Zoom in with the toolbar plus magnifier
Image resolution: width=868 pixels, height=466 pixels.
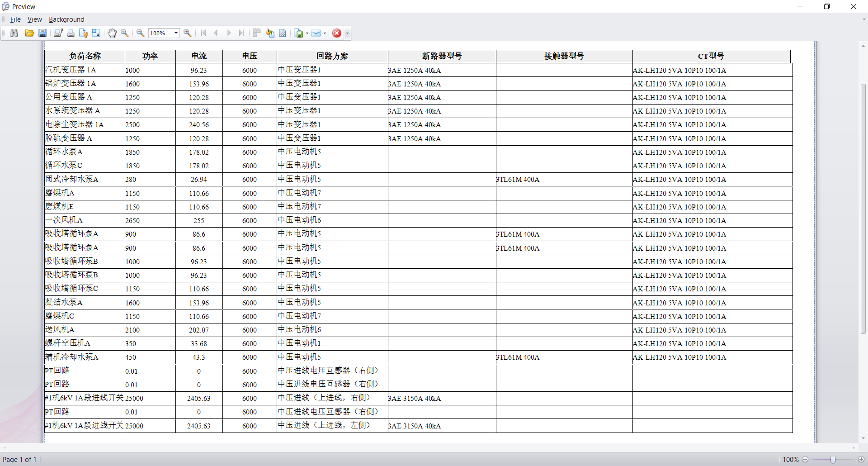click(x=188, y=33)
